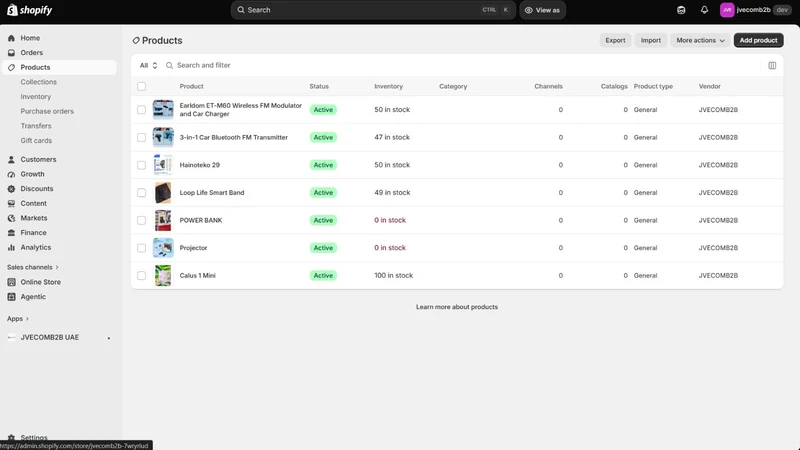This screenshot has height=450, width=800.
Task: Click the Vendor column header
Action: coord(709,86)
